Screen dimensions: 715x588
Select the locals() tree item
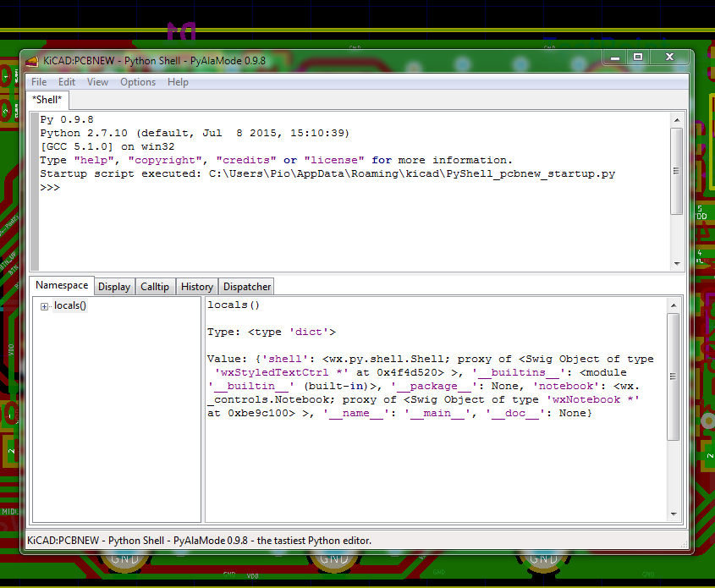coord(70,306)
